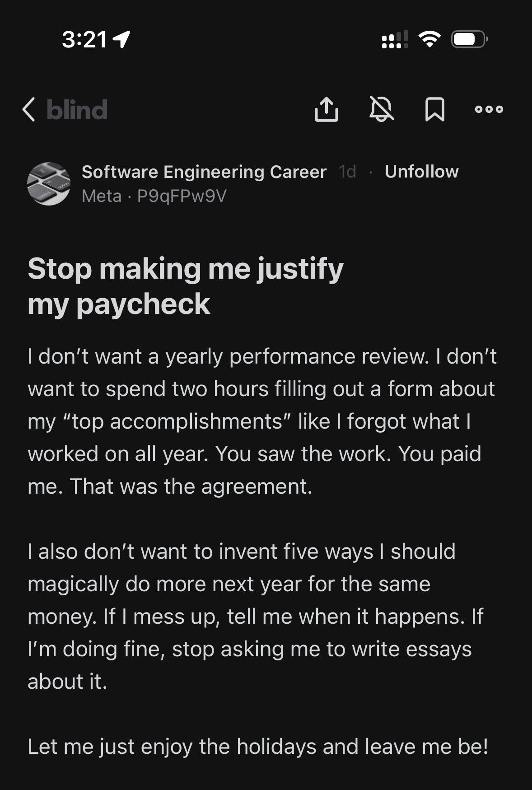Tap the paragraph about yearly performance review
This screenshot has height=790, width=532.
coord(262,421)
